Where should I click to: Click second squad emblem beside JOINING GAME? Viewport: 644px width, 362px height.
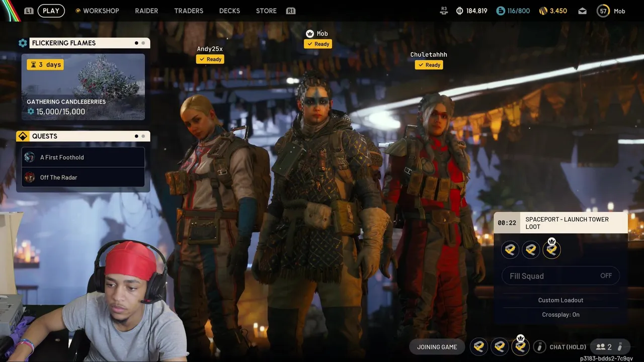click(x=500, y=346)
